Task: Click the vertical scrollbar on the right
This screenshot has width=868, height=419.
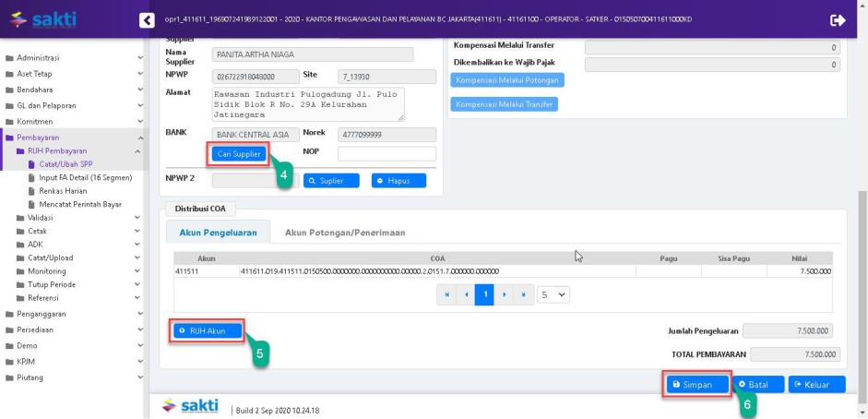Action: click(x=862, y=277)
